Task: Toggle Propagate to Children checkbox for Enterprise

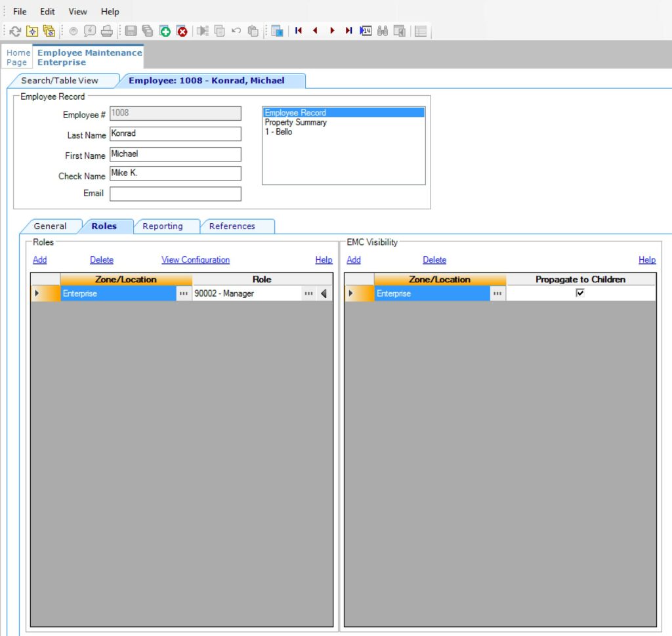Action: coord(580,293)
